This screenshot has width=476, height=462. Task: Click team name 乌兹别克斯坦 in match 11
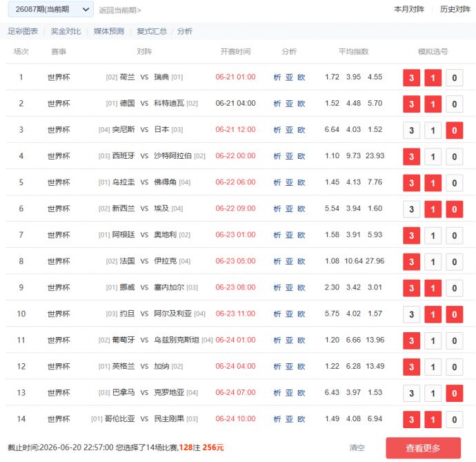click(177, 340)
